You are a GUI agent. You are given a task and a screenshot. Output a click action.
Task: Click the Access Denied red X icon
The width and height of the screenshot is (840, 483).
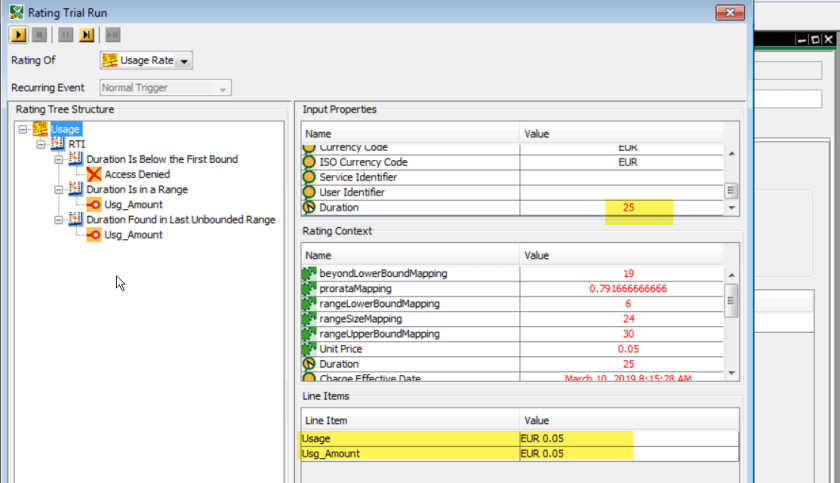[93, 174]
